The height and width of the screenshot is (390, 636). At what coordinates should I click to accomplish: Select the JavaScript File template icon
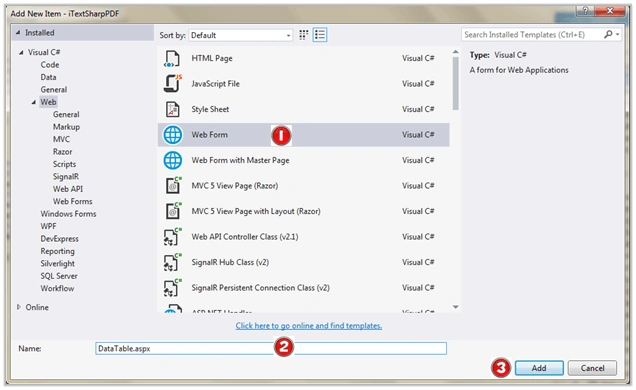coord(172,84)
